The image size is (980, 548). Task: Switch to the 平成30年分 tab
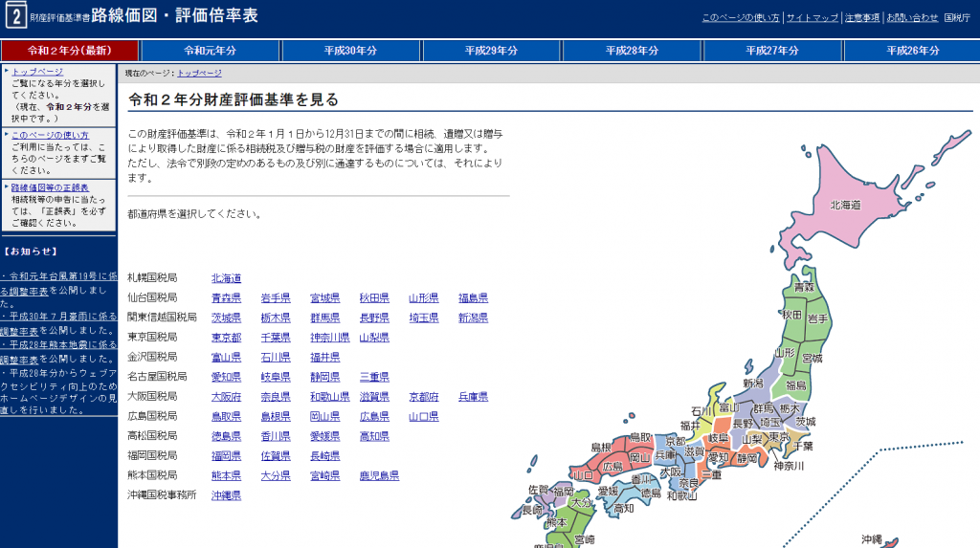[350, 51]
